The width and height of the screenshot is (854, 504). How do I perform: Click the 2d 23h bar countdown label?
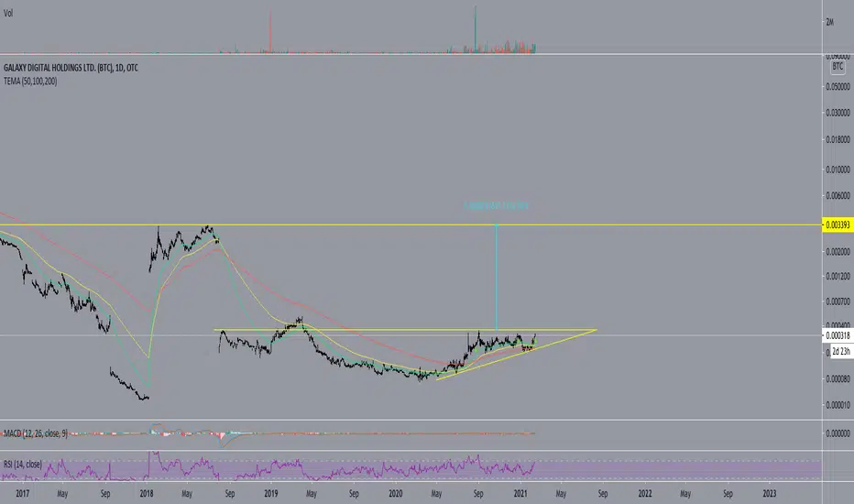pos(841,352)
